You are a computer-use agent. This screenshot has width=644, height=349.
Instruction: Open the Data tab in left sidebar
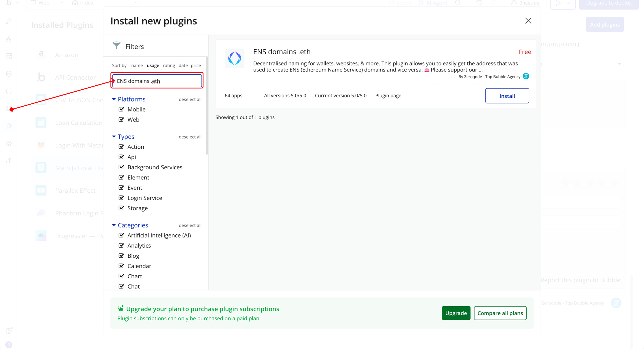click(x=9, y=74)
